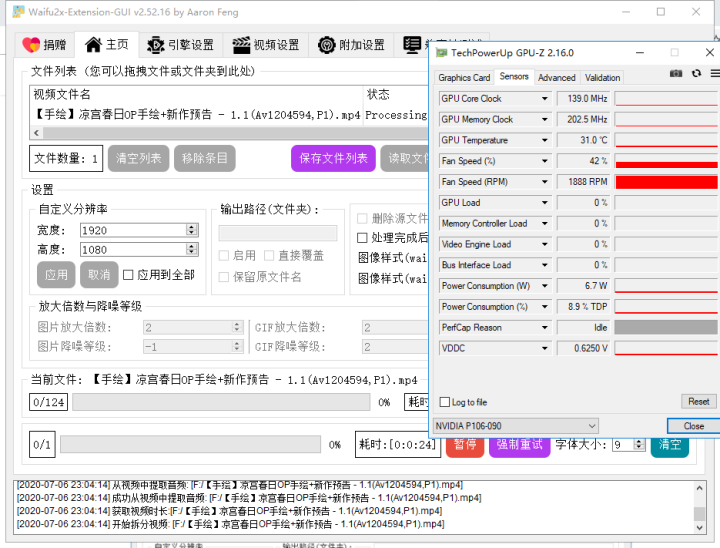Expand the GPU Core Clock sensor dropdown
720x548 pixels.
point(545,99)
